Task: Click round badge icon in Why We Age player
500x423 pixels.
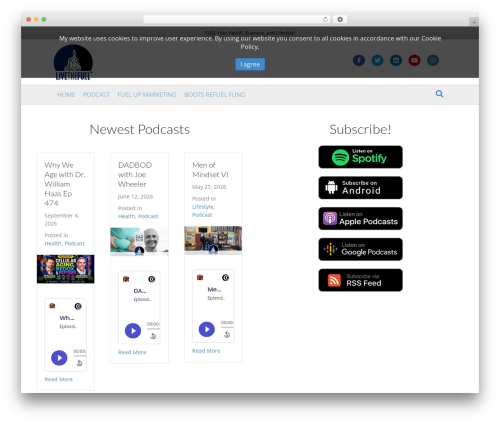Action: (78, 306)
